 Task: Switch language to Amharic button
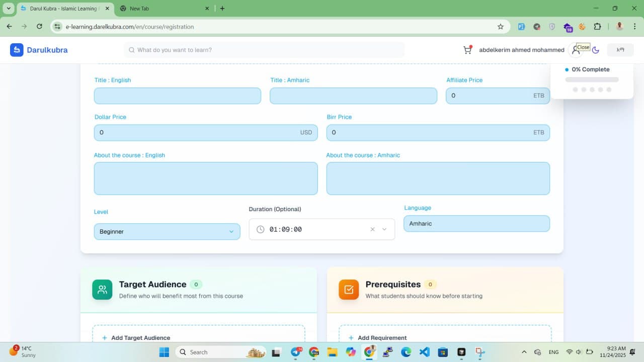click(x=620, y=50)
